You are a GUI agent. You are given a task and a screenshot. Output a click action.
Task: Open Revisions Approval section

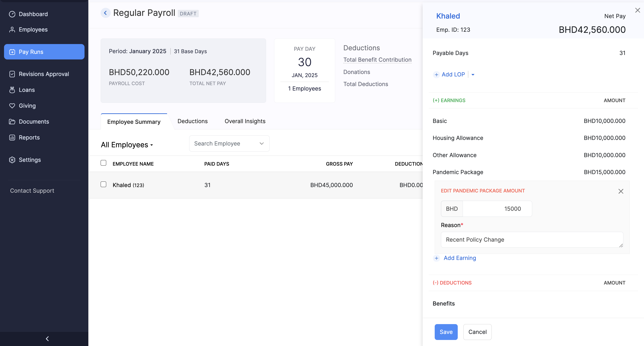click(44, 74)
